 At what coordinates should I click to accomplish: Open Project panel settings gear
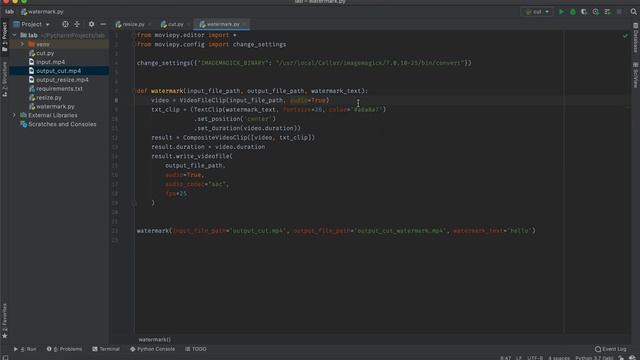[91, 24]
